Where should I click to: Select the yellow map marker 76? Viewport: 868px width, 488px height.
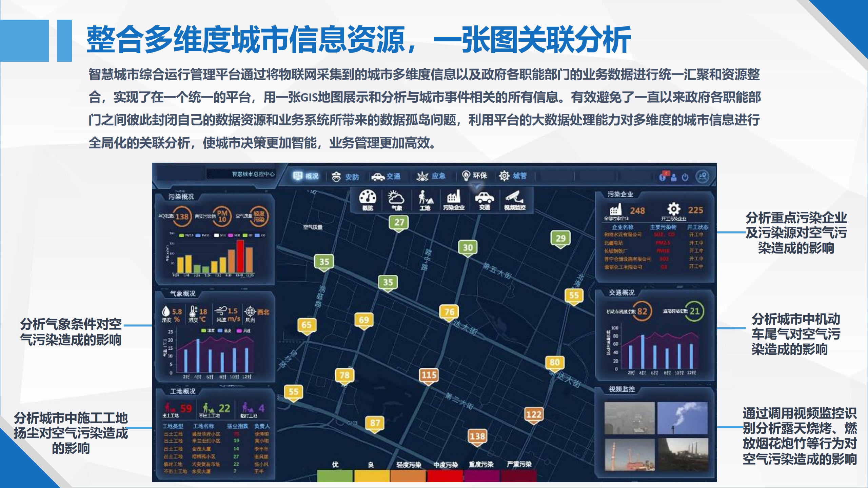[x=449, y=312]
